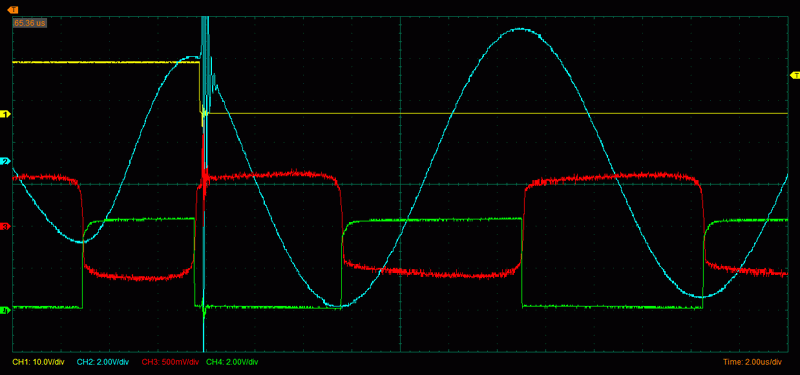Click the Time: 2.00us/div timebase label
Screen dimensions: 800x375
point(753,362)
